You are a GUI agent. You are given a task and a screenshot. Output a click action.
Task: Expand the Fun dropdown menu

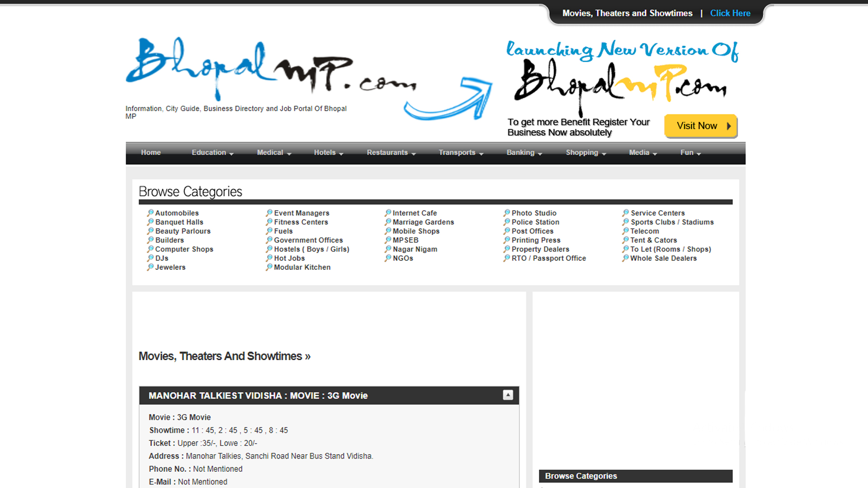(x=691, y=153)
